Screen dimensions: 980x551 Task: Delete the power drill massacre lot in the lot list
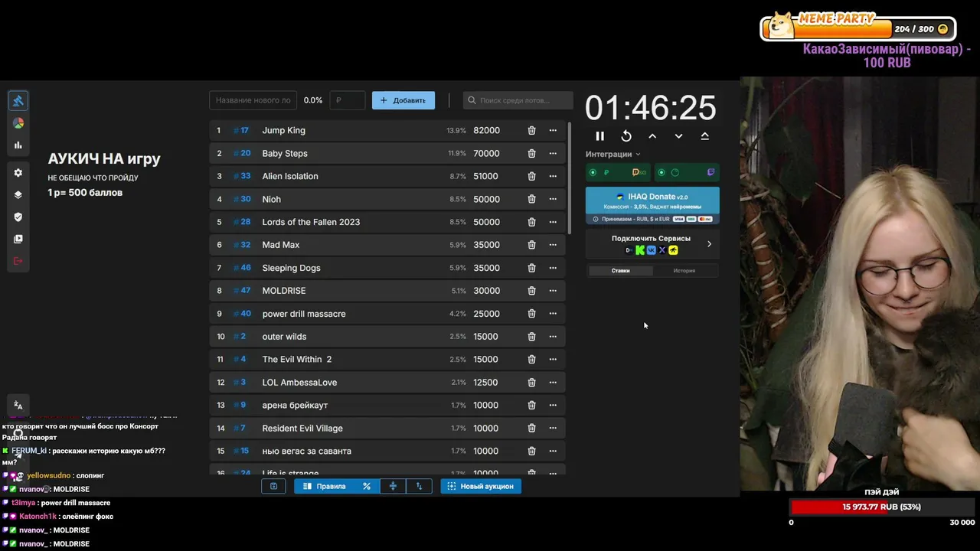[531, 314]
